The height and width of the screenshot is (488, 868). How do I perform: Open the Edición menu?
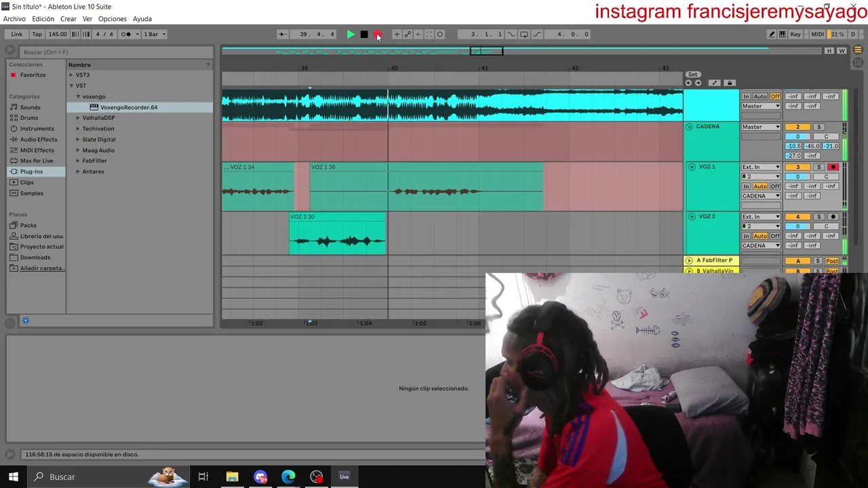43,19
